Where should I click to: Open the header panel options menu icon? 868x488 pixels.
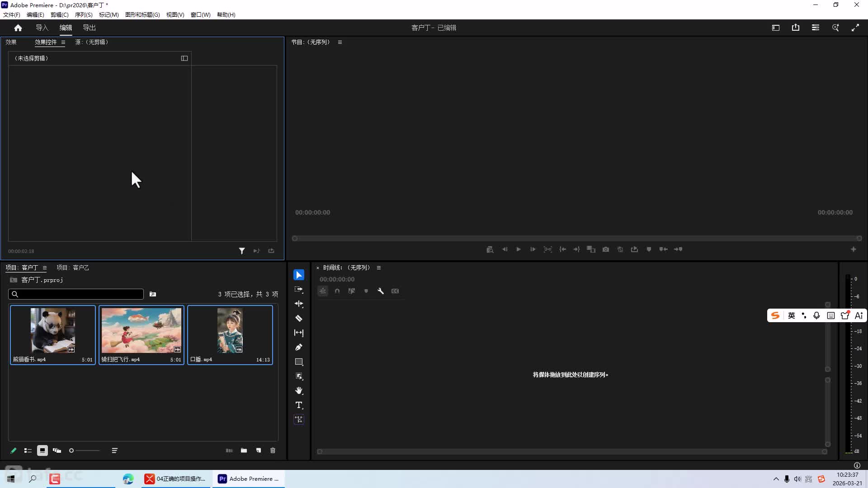[x=816, y=28]
